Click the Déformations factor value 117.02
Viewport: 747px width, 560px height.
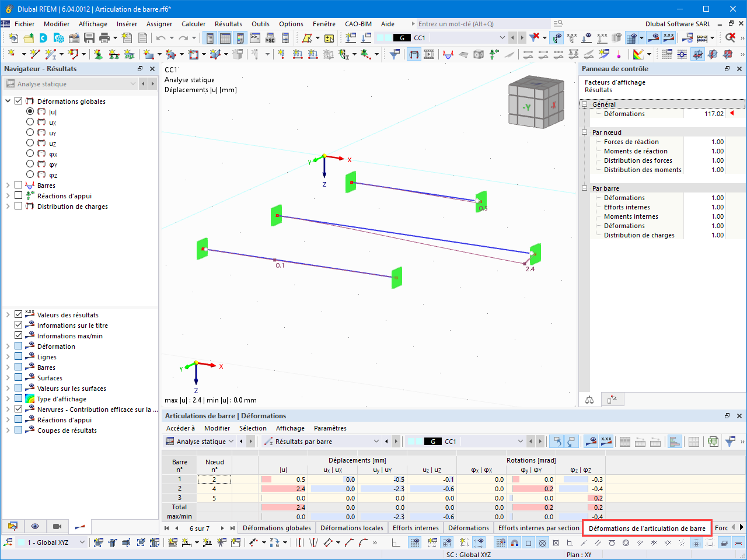click(714, 114)
